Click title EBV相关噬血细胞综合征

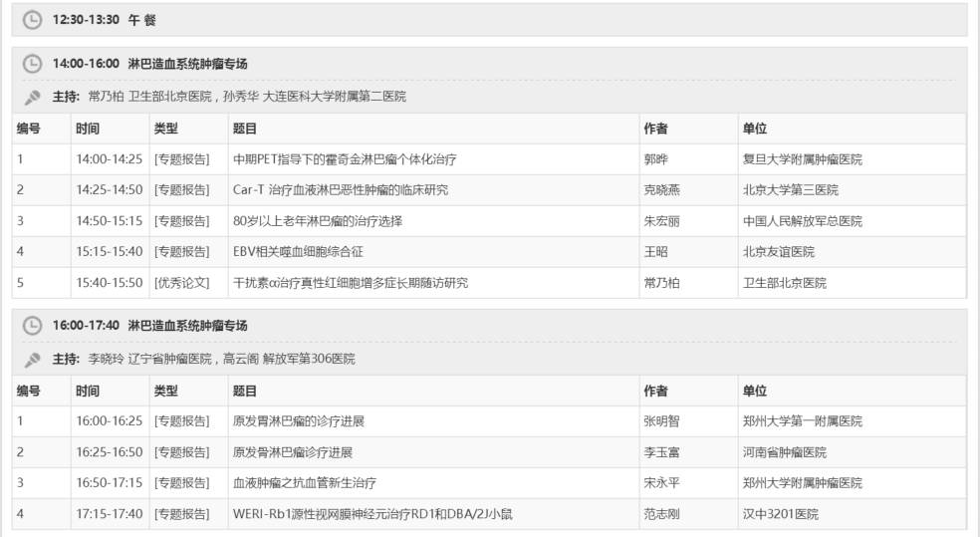click(298, 252)
